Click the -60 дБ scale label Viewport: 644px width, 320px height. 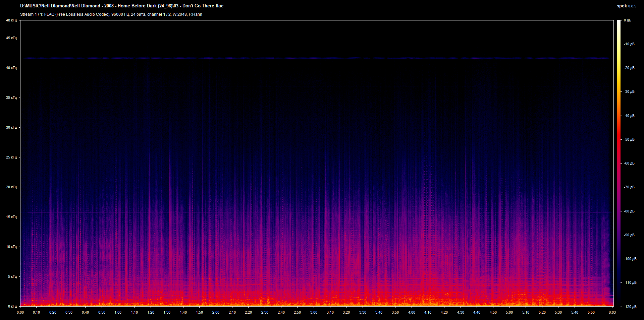[x=629, y=163]
